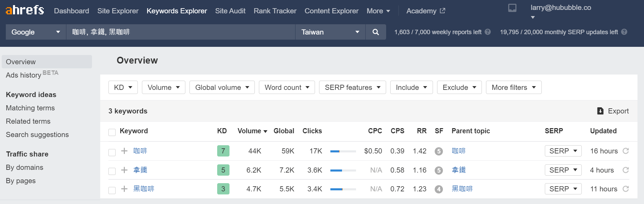644x204 pixels.
Task: Open Matching terms in sidebar
Action: coord(30,108)
